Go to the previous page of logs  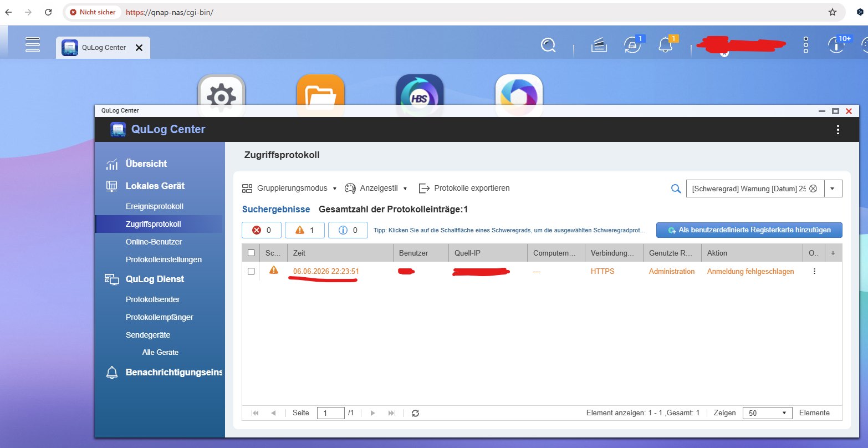pyautogui.click(x=273, y=413)
